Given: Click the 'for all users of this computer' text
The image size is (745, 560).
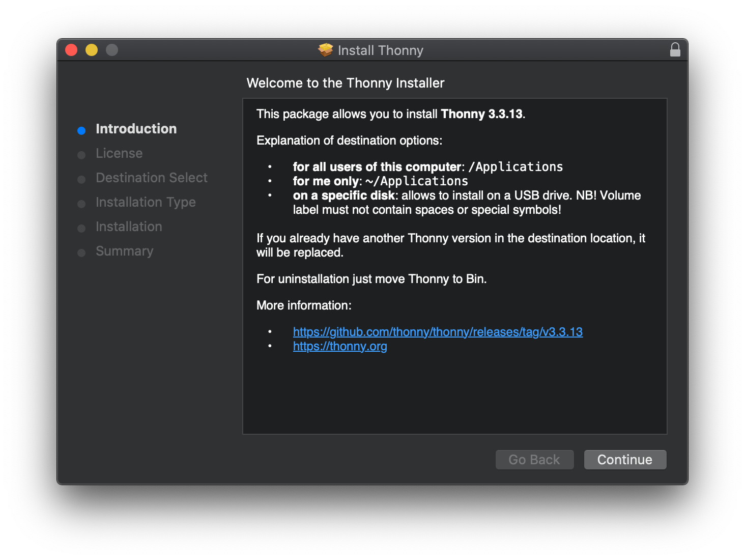Looking at the screenshot, I should click(x=377, y=167).
